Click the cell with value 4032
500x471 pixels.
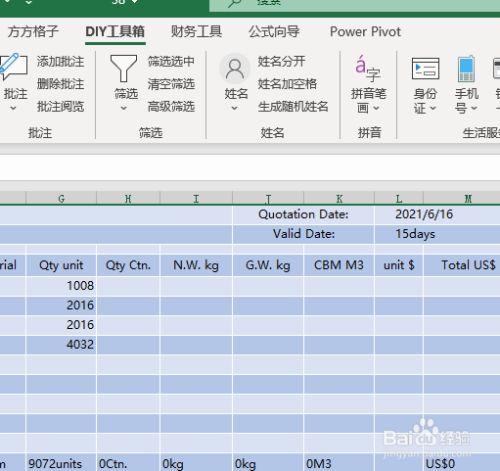61,344
